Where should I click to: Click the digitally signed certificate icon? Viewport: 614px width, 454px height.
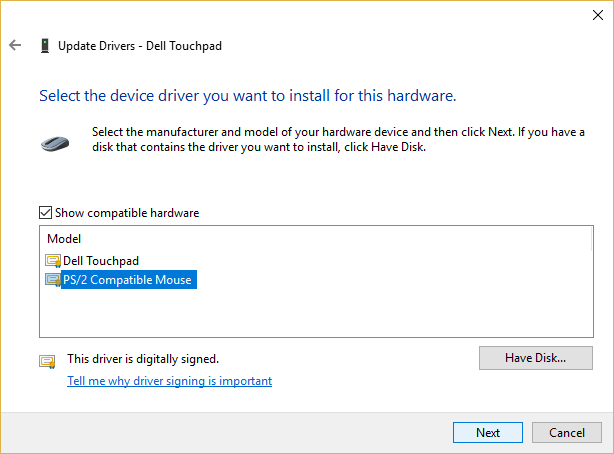(x=47, y=361)
